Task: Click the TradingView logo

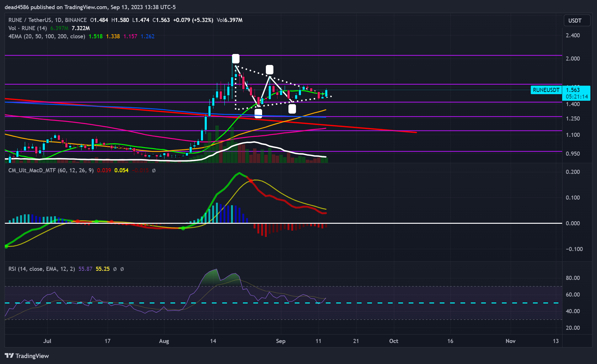Action: (27, 356)
